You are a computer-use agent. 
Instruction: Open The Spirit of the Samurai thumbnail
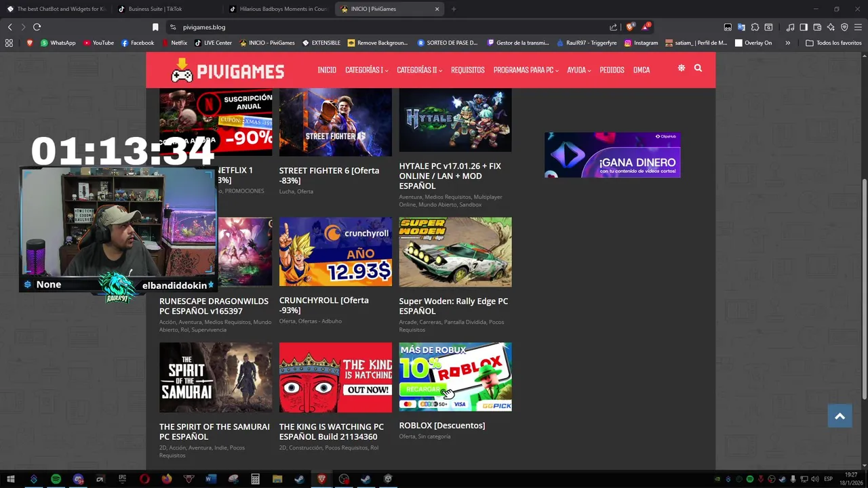tap(216, 378)
